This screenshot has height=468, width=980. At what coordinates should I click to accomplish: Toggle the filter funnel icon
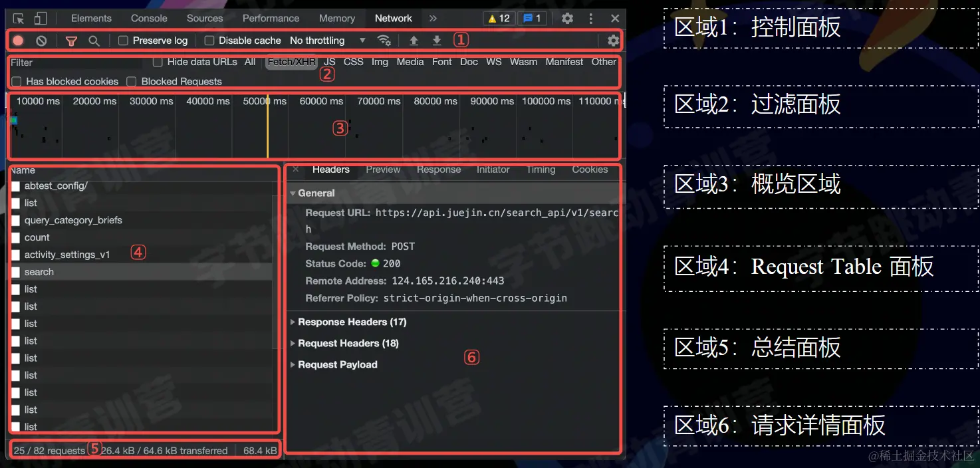coord(71,41)
